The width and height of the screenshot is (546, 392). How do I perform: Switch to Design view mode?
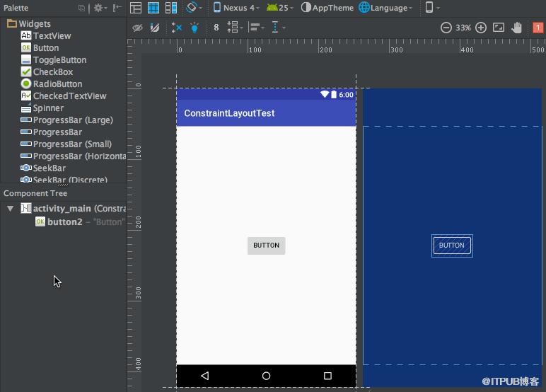pyautogui.click(x=136, y=8)
